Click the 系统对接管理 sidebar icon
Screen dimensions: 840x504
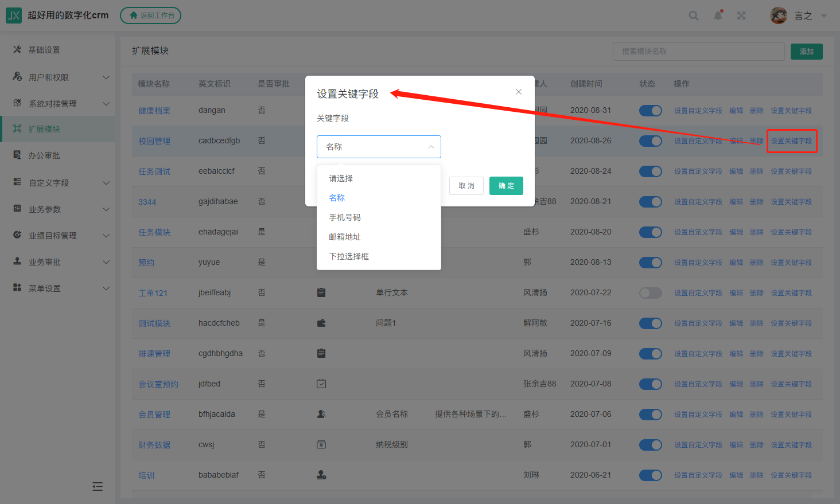tap(17, 103)
